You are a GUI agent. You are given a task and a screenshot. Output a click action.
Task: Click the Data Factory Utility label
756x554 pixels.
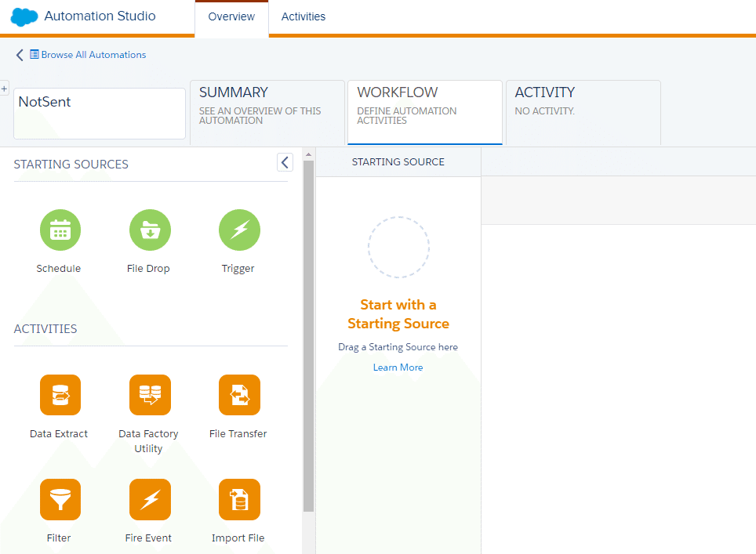[148, 441]
